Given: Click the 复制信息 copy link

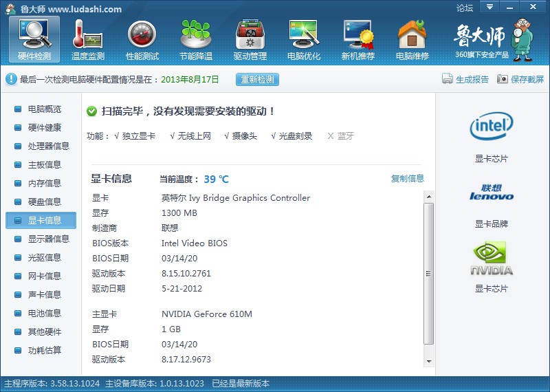Looking at the screenshot, I should pos(407,179).
